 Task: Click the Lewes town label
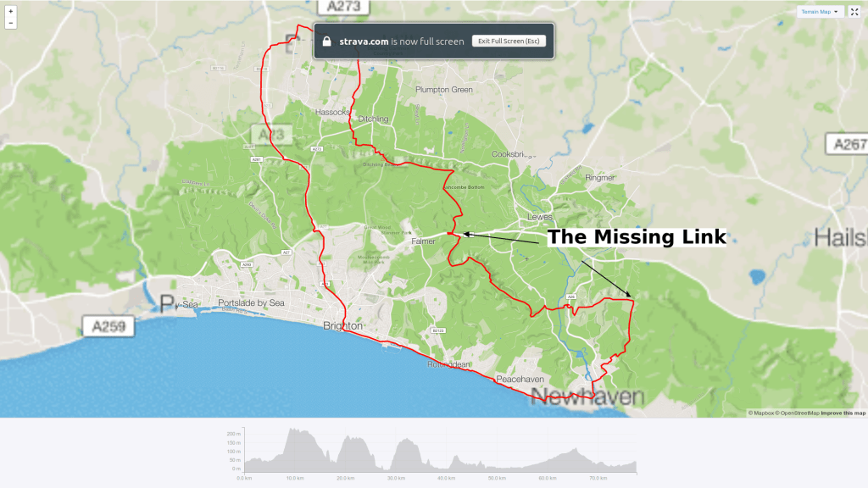coord(539,217)
